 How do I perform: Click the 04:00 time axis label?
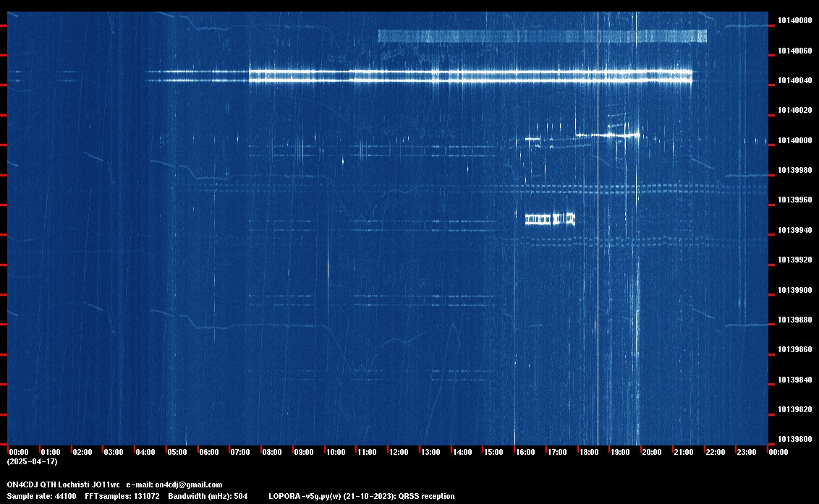tap(145, 452)
